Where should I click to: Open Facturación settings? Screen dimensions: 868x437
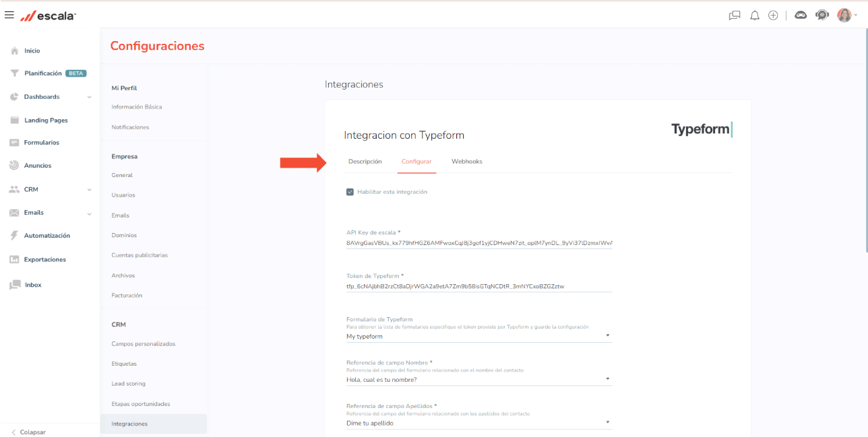[x=127, y=296]
